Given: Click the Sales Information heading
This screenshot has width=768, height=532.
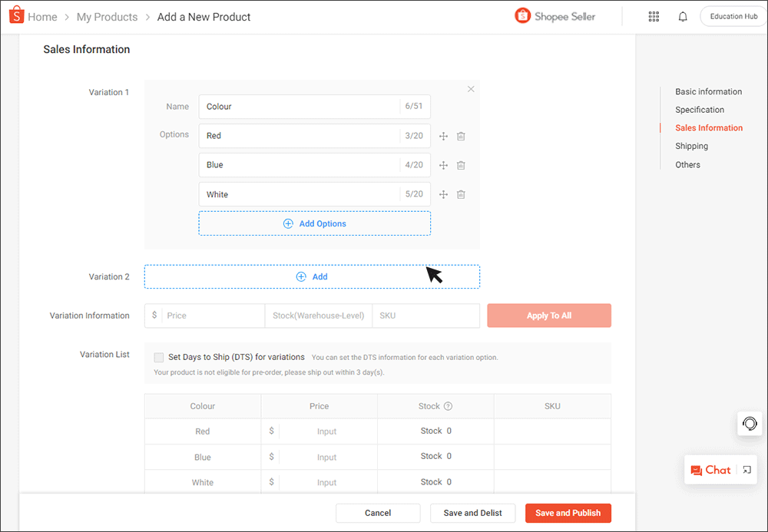Looking at the screenshot, I should point(86,49).
